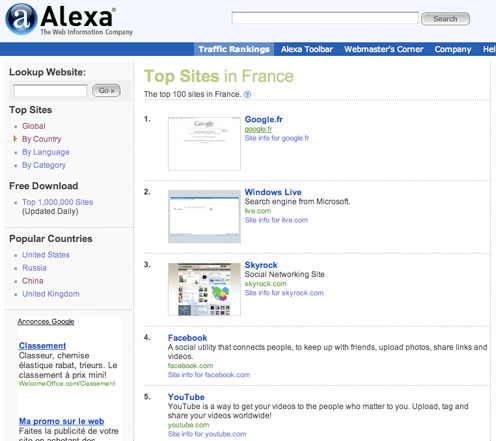This screenshot has width=496, height=441.
Task: Open the Windows Live site thumbnail
Action: [204, 216]
